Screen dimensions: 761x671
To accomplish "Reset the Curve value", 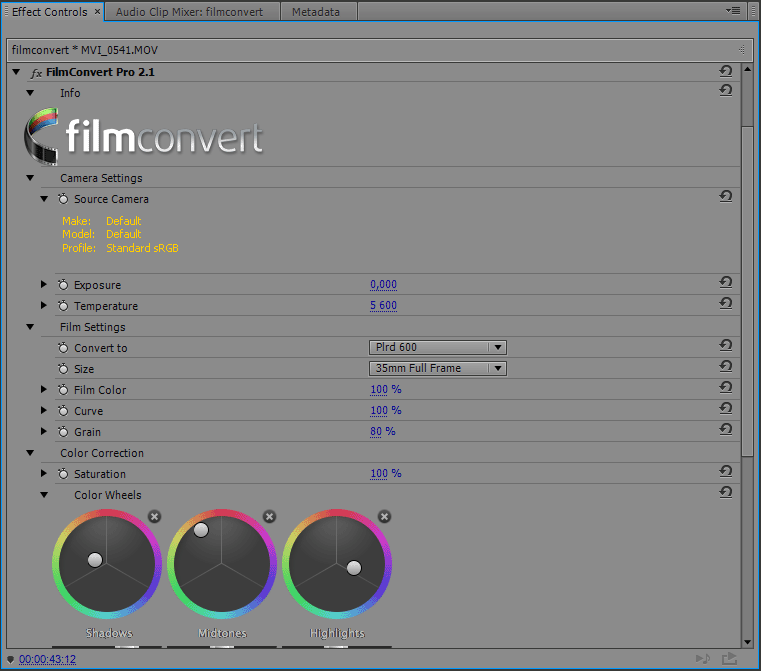I will click(726, 409).
